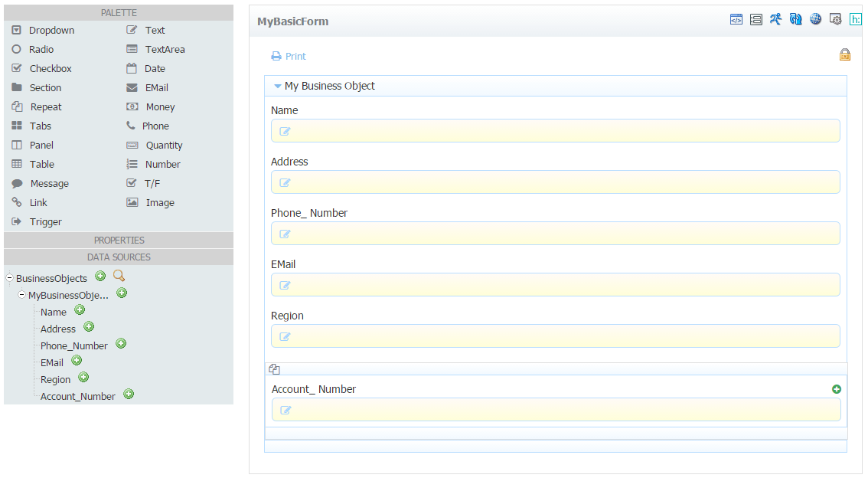Open the form settings gear icon

pos(835,19)
